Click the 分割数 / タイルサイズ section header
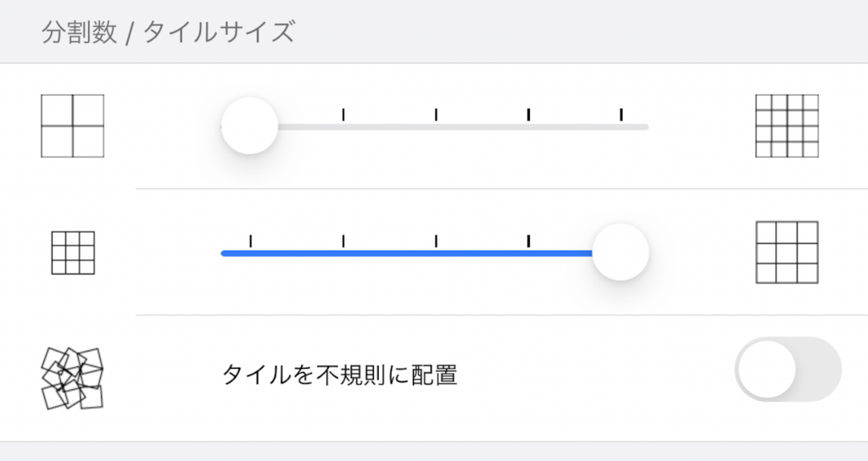Screen dimensions: 868x461 [x=169, y=31]
